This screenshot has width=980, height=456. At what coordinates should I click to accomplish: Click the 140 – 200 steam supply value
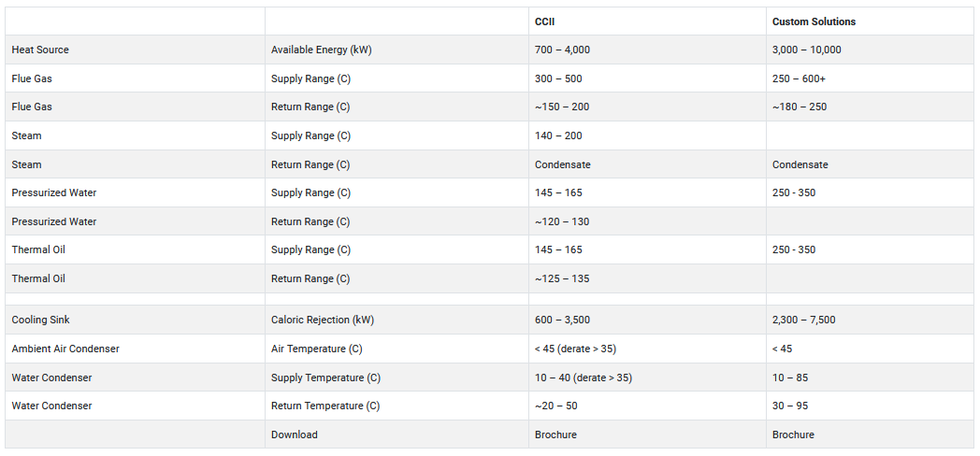tap(558, 135)
